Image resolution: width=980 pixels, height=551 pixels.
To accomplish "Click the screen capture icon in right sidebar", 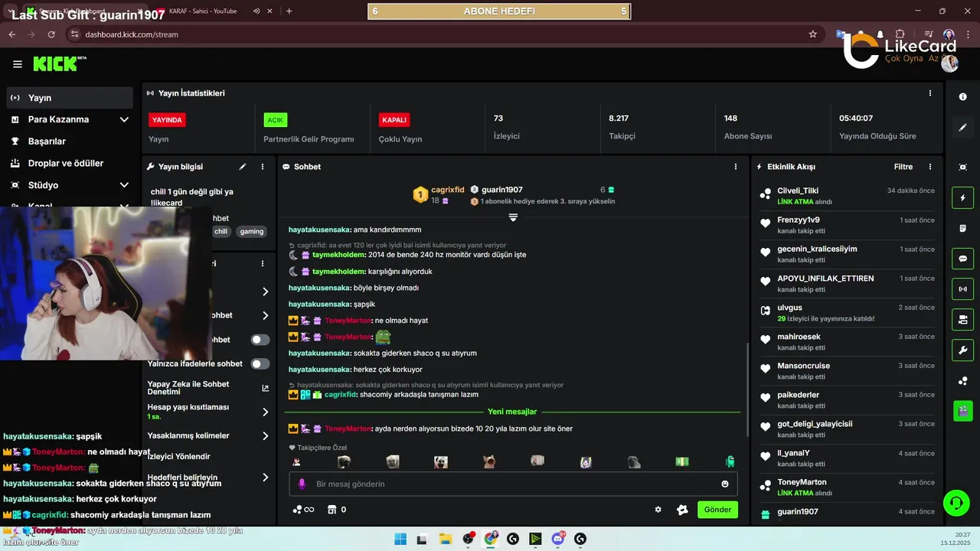I will (962, 167).
